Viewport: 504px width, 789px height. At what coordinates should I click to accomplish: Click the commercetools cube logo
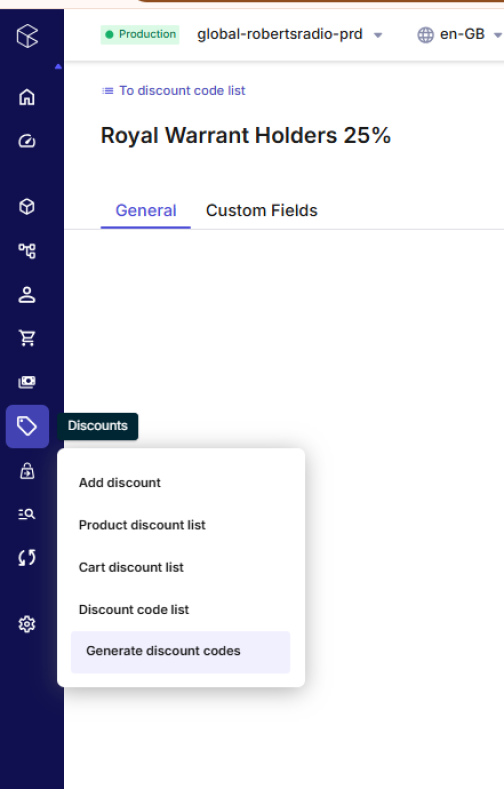pos(27,36)
